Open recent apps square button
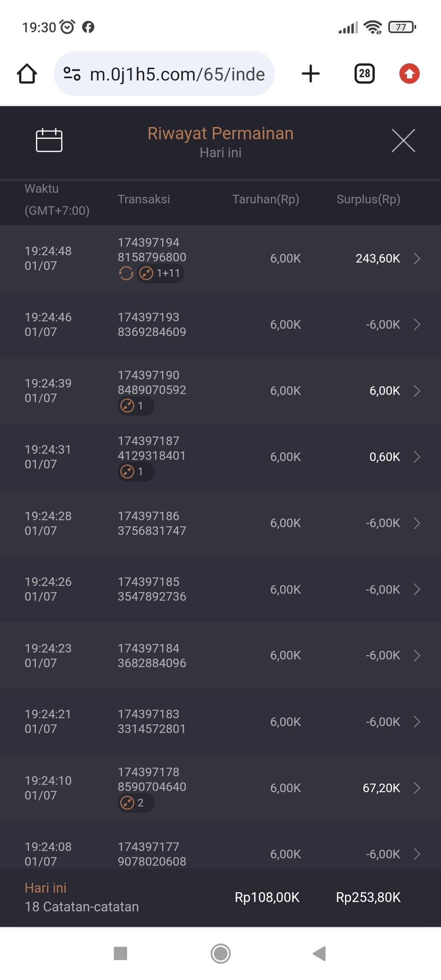441x980 pixels. (x=120, y=954)
